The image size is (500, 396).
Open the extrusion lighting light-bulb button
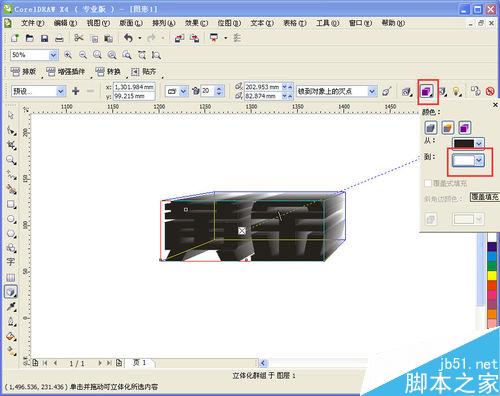[x=456, y=91]
